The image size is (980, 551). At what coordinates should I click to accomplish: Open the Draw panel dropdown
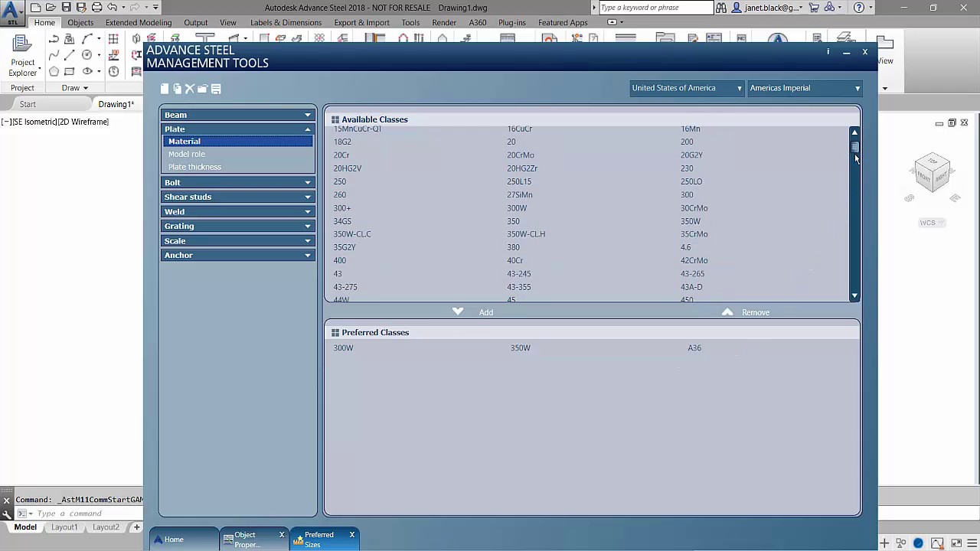point(74,88)
